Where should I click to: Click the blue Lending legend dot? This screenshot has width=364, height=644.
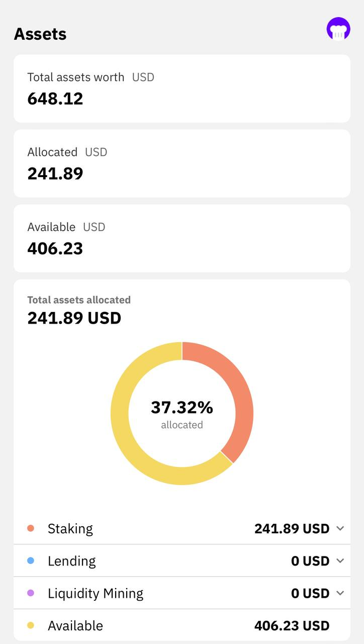tap(31, 560)
